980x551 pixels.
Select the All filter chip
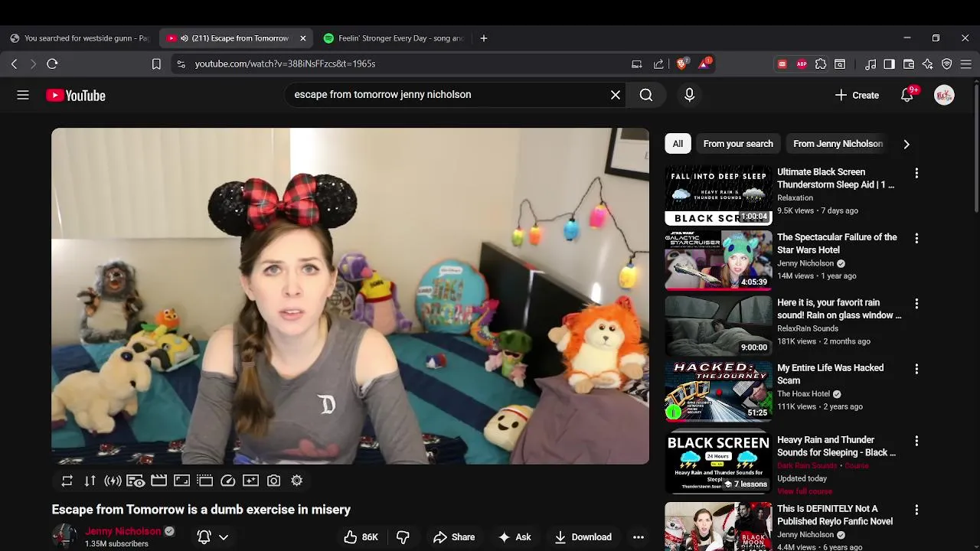tap(678, 144)
